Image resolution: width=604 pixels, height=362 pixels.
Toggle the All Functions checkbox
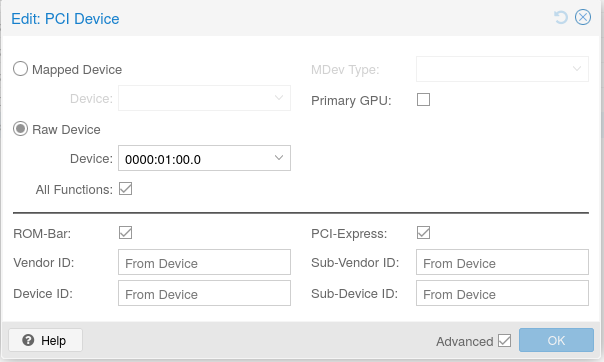[126, 189]
